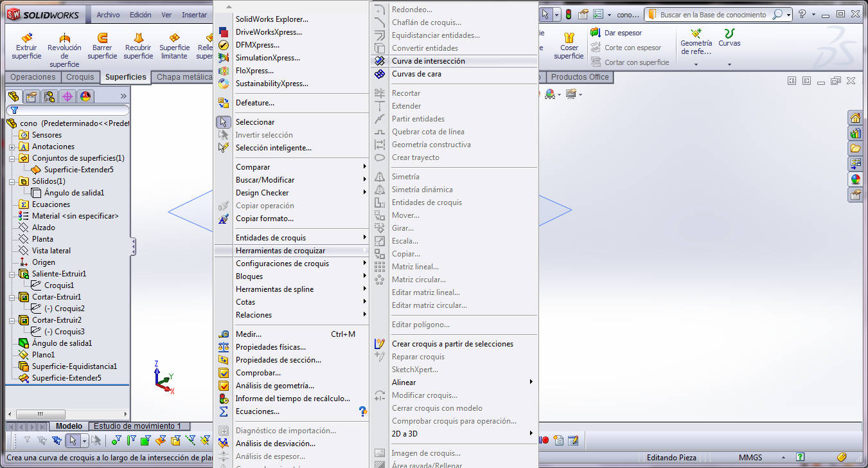This screenshot has height=468, width=868.
Task: Open the Comprobar... menu item
Action: [292, 373]
